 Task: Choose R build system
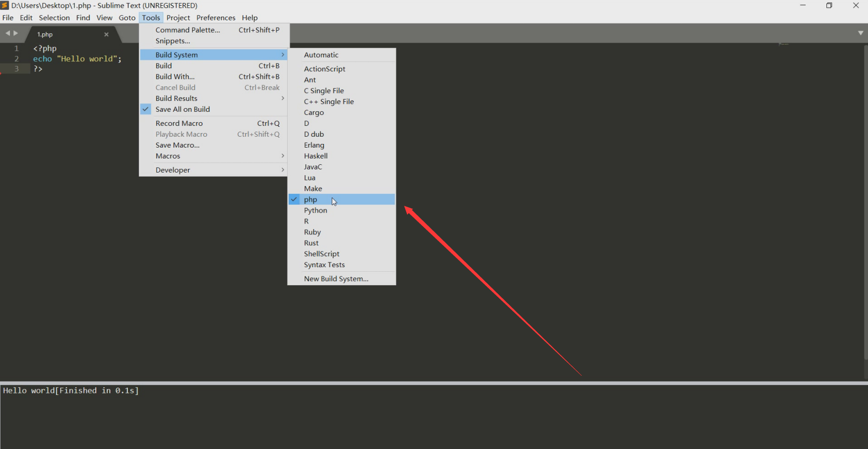342,221
